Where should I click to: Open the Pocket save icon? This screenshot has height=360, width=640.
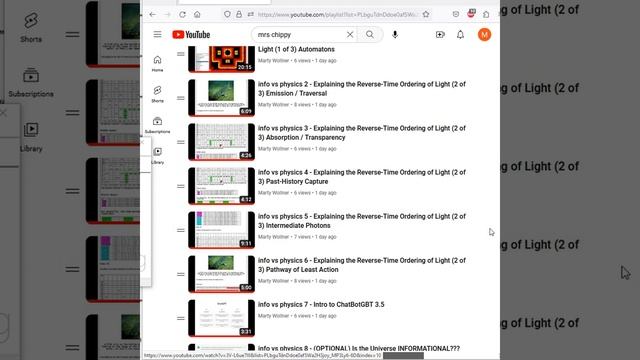pyautogui.click(x=456, y=14)
